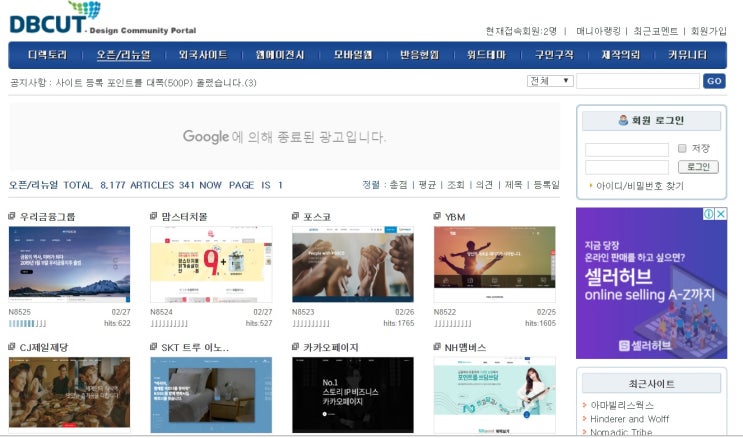Click the 셀러허브 advertisement banner

point(651,283)
